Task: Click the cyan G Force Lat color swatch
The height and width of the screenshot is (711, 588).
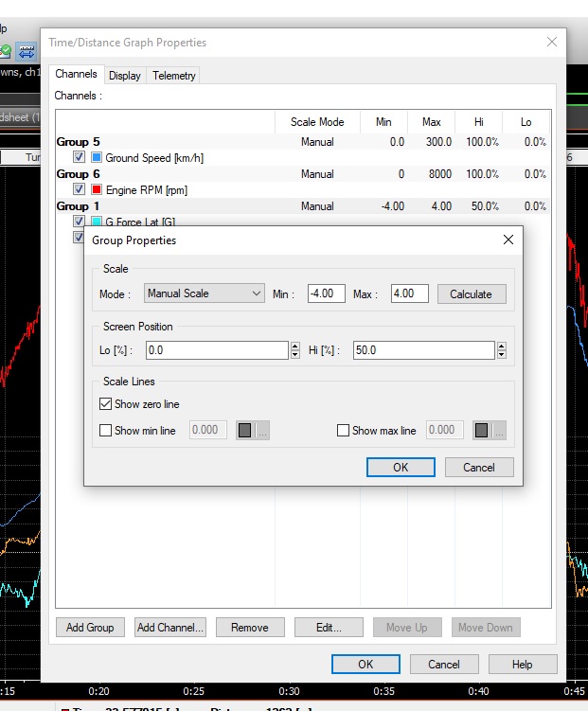Action: pos(97,222)
